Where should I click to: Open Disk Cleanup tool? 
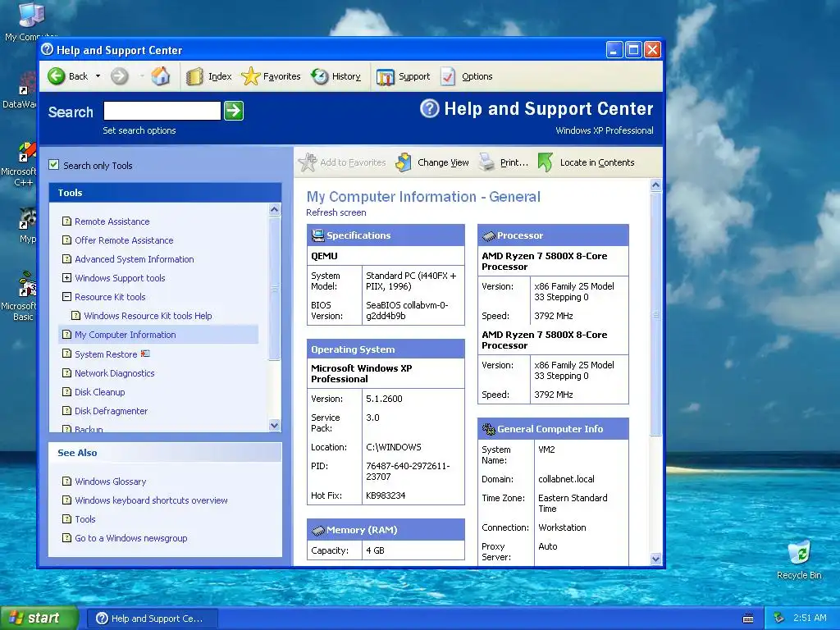click(x=99, y=391)
